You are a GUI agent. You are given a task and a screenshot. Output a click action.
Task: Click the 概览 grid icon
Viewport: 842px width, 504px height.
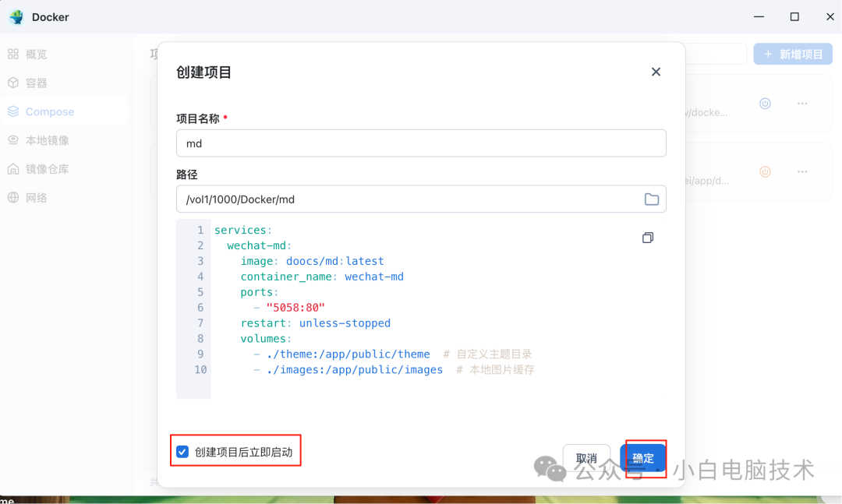(x=13, y=55)
